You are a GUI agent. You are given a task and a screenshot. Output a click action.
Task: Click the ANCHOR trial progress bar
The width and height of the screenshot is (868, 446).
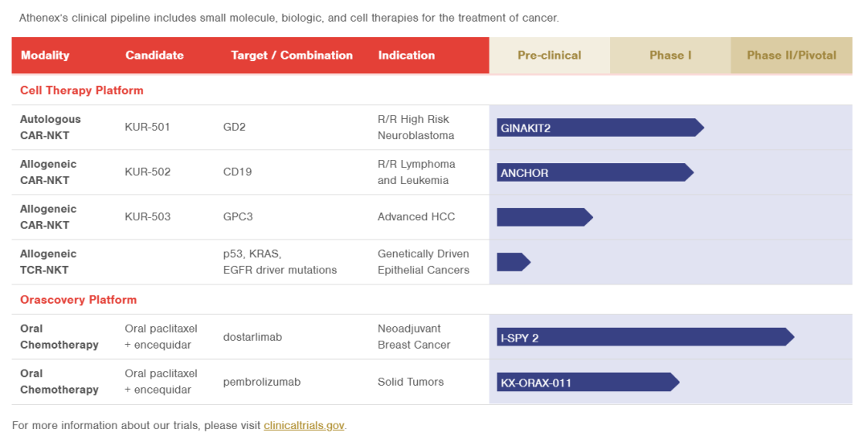pos(594,173)
